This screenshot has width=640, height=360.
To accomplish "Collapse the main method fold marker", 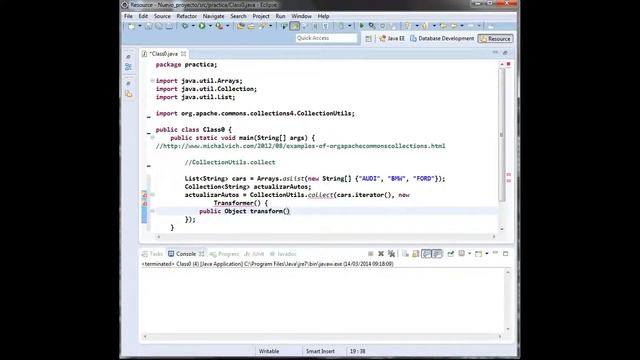I will tap(152, 138).
